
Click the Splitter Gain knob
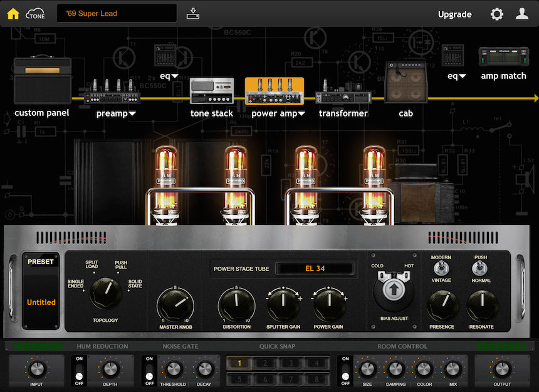coord(283,304)
